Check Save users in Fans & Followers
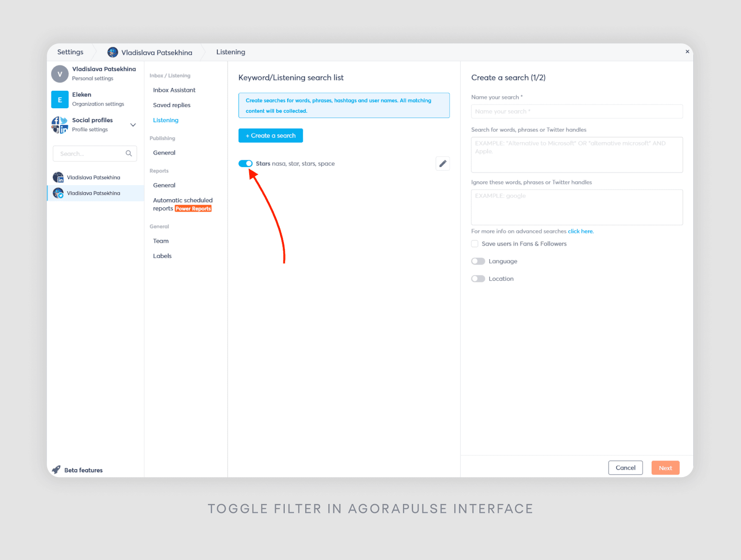741x560 pixels. tap(475, 244)
